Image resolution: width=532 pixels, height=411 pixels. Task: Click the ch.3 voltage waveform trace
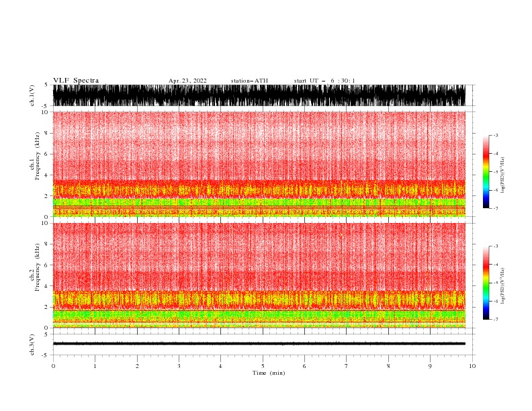(x=259, y=344)
